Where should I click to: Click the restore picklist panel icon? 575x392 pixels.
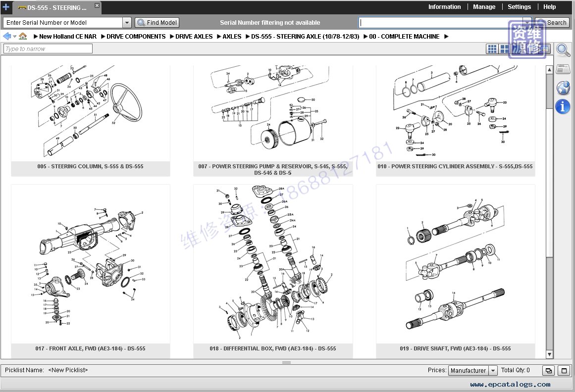548,370
